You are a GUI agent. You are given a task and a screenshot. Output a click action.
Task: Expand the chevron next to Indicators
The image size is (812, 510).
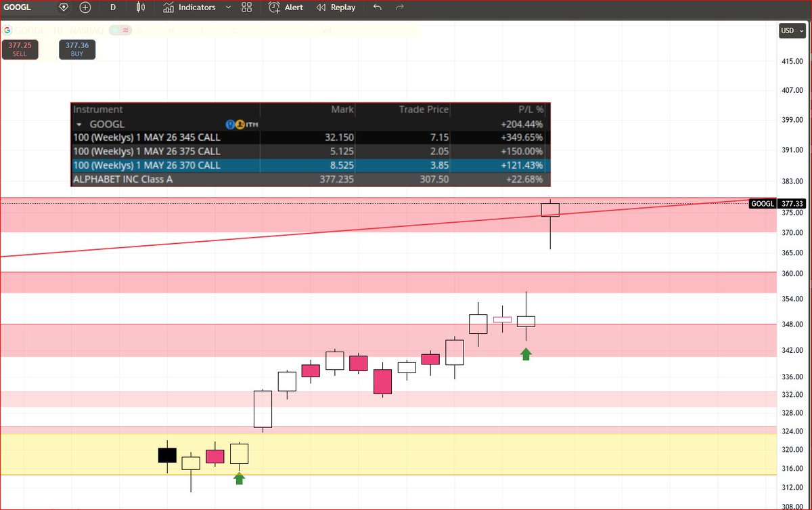[228, 7]
